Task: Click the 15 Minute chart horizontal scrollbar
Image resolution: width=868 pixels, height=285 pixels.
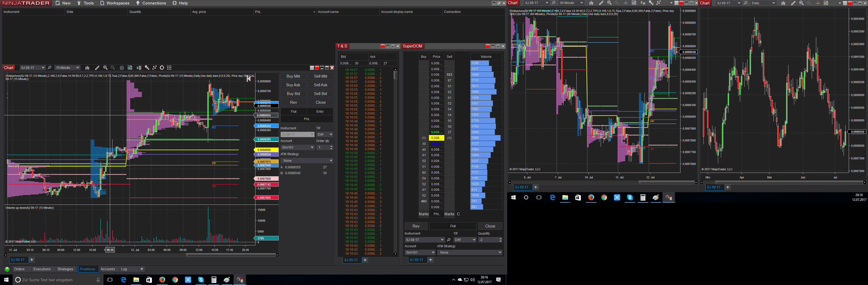Action: [x=231, y=255]
